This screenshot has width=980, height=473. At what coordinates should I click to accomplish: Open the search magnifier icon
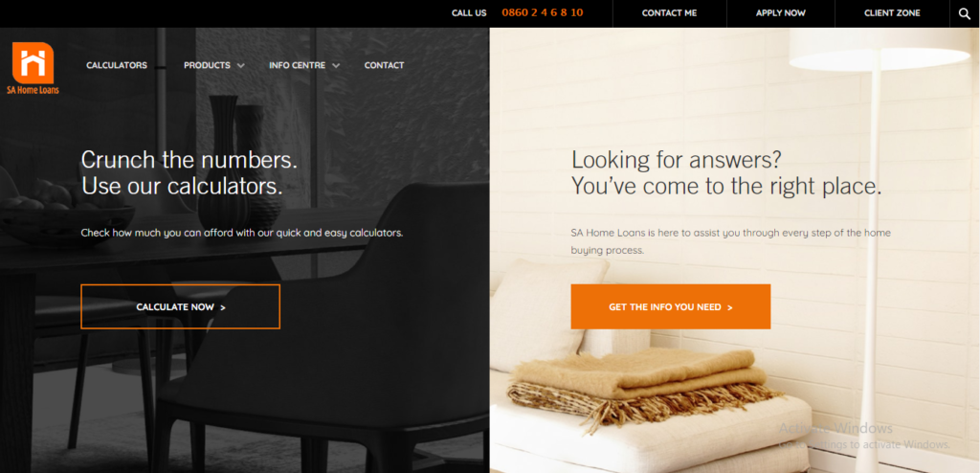coord(965,13)
